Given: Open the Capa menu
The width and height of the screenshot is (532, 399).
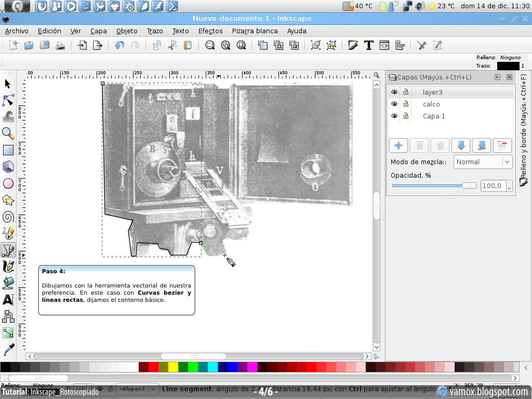Looking at the screenshot, I should (x=98, y=31).
